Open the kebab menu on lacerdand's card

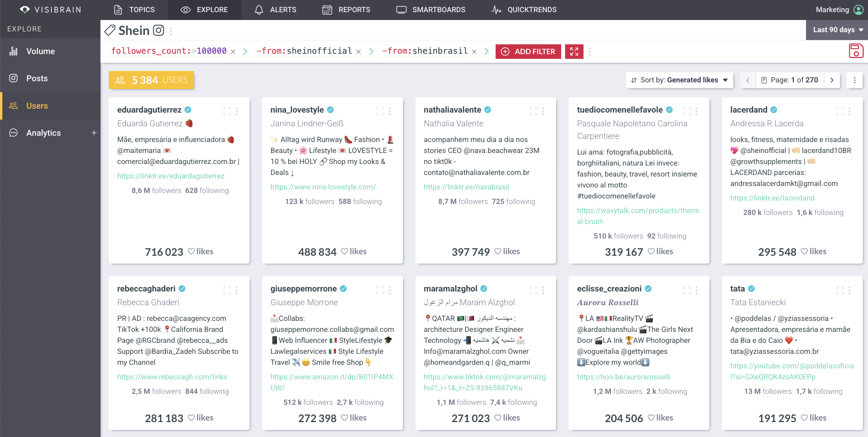(850, 111)
